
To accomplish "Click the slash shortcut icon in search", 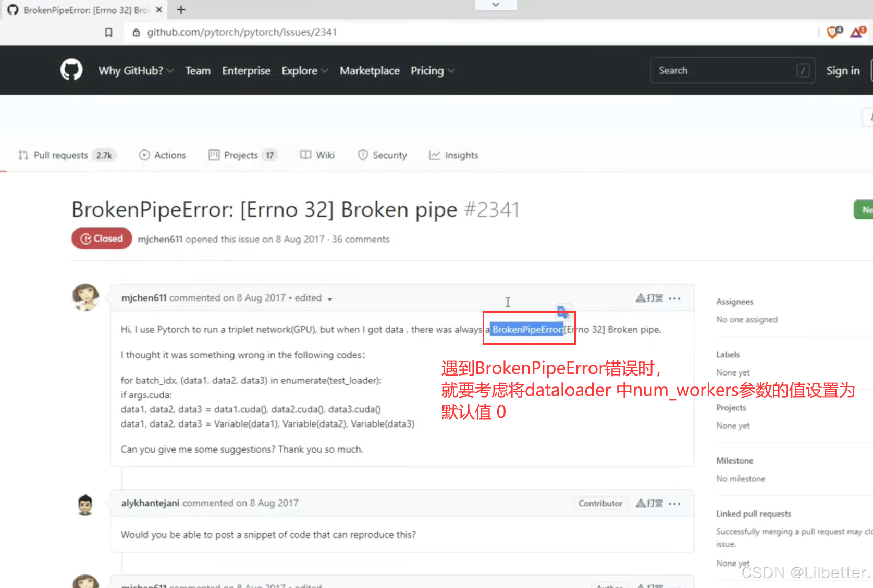I will click(x=803, y=70).
